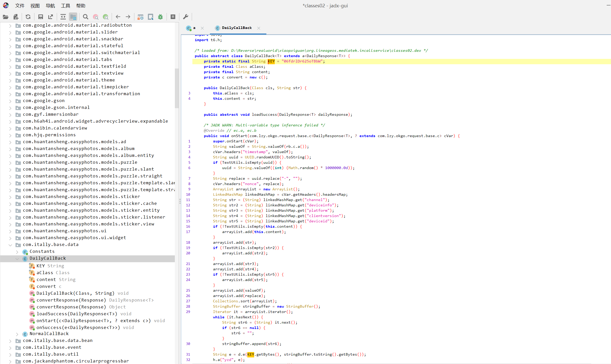Open the 导航 menu
This screenshot has height=364, width=611.
pyautogui.click(x=50, y=6)
